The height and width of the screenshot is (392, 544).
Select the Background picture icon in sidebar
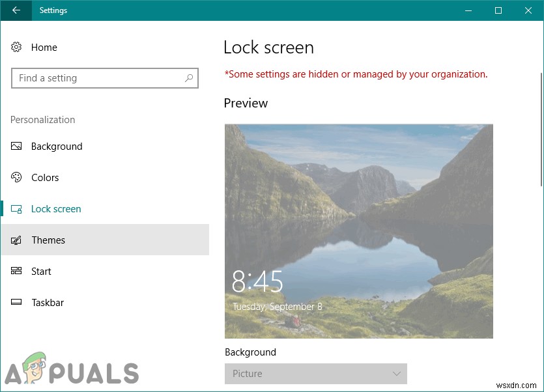(x=16, y=146)
